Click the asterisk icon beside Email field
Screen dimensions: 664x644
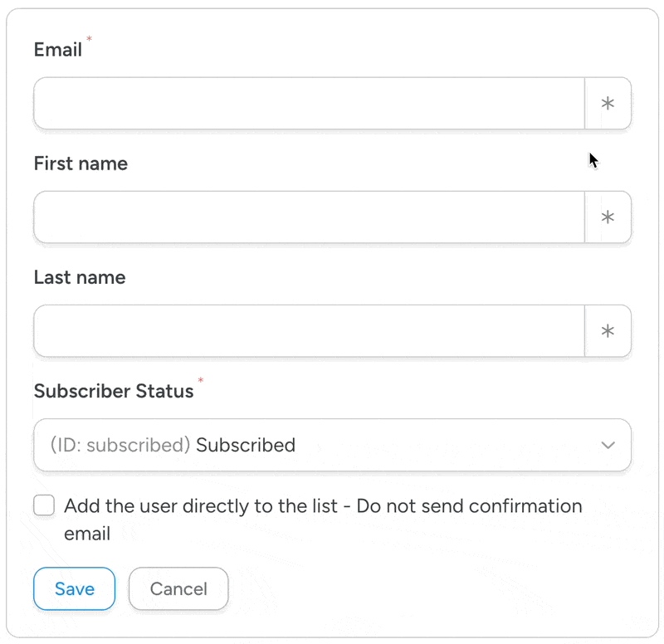tap(608, 104)
